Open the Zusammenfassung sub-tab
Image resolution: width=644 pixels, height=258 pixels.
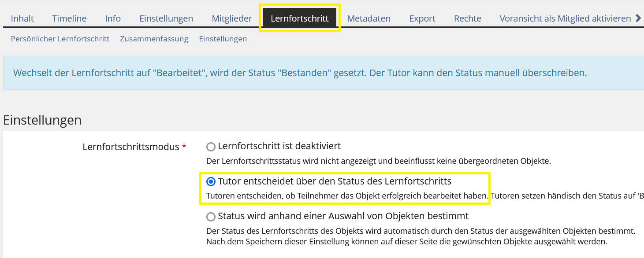(154, 39)
